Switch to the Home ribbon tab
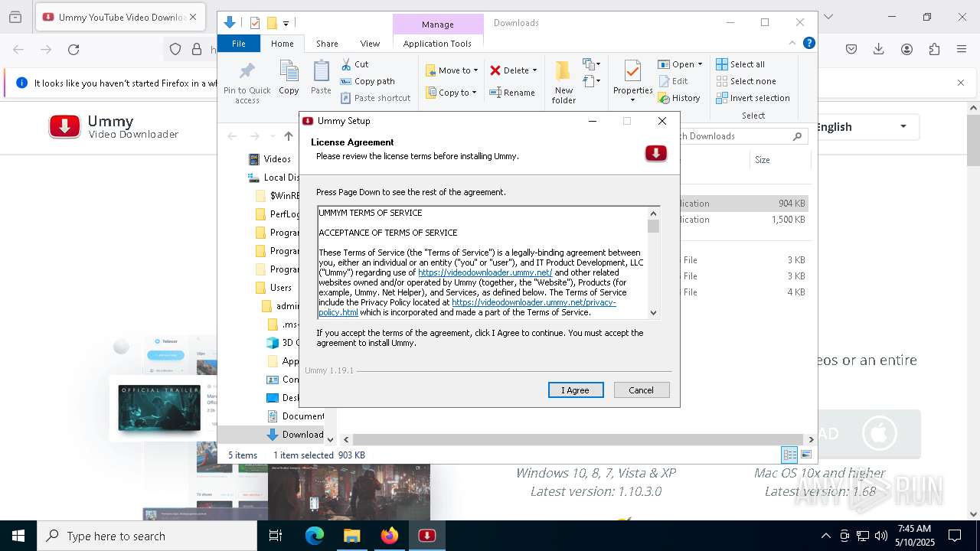 pyautogui.click(x=282, y=44)
